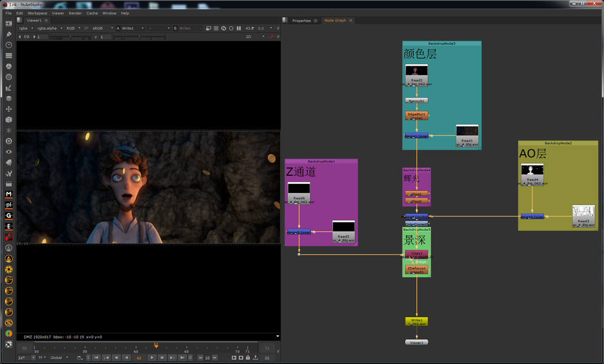Open the M plugin toolbar icon
Screen dimensions: 604x364
pyautogui.click(x=8, y=194)
